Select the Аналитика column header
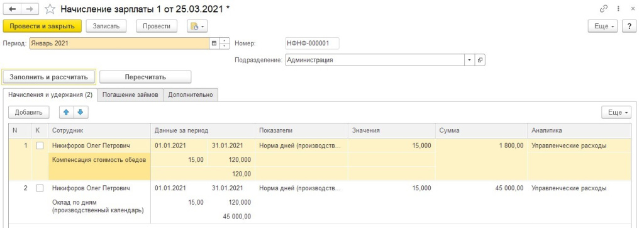The width and height of the screenshot is (644, 228). [579, 130]
